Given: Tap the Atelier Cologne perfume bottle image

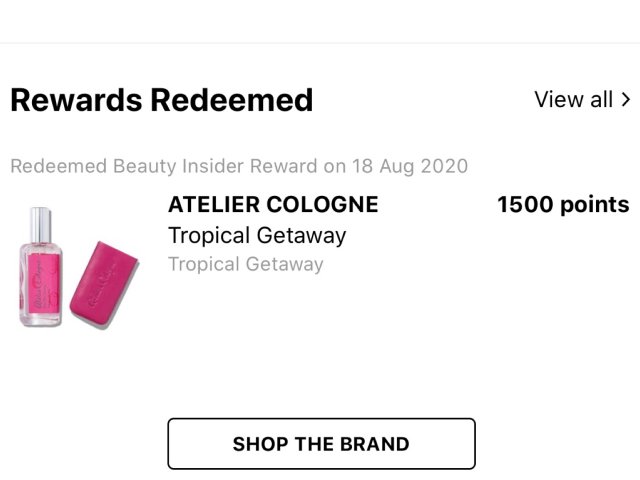Looking at the screenshot, I should tap(42, 268).
